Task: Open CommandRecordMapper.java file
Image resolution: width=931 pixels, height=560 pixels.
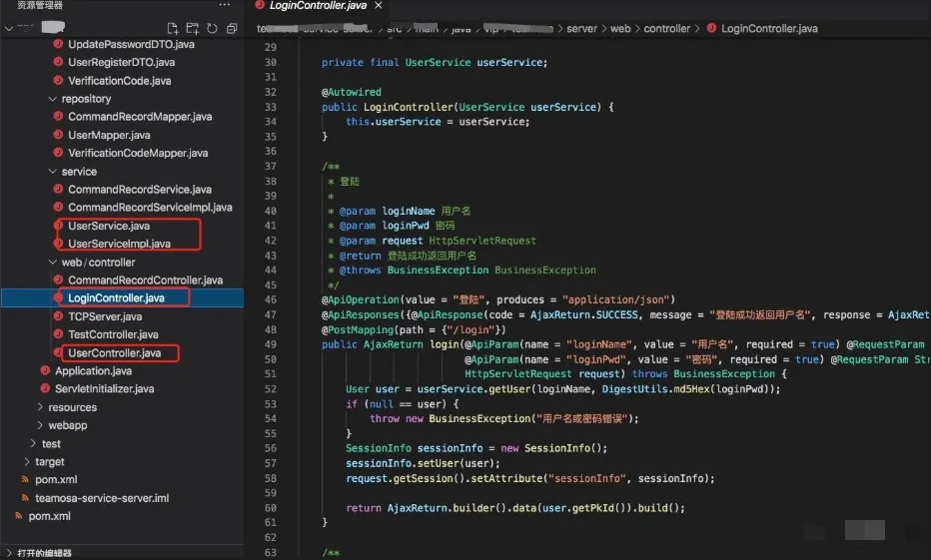Action: click(x=140, y=116)
